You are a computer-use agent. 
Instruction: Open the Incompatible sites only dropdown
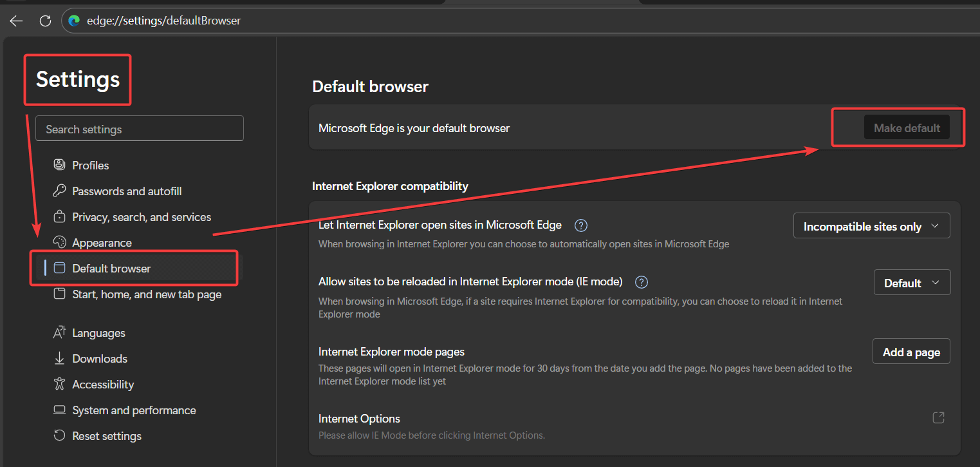[871, 226]
